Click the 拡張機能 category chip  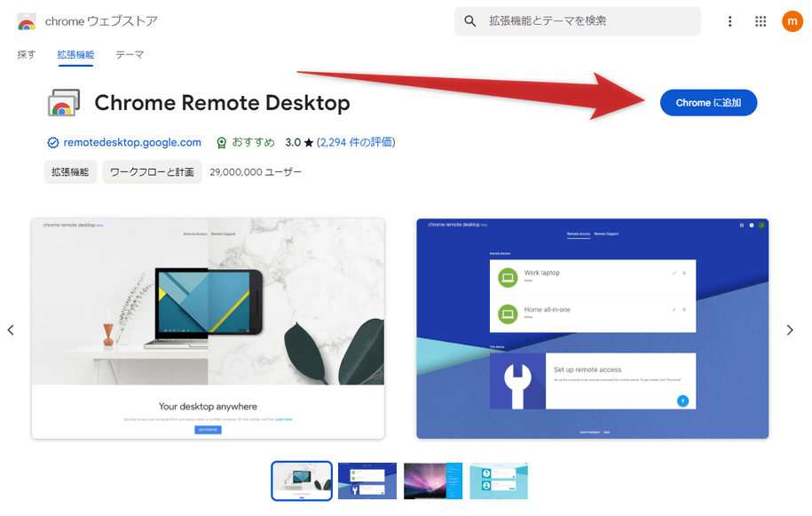[x=70, y=172]
